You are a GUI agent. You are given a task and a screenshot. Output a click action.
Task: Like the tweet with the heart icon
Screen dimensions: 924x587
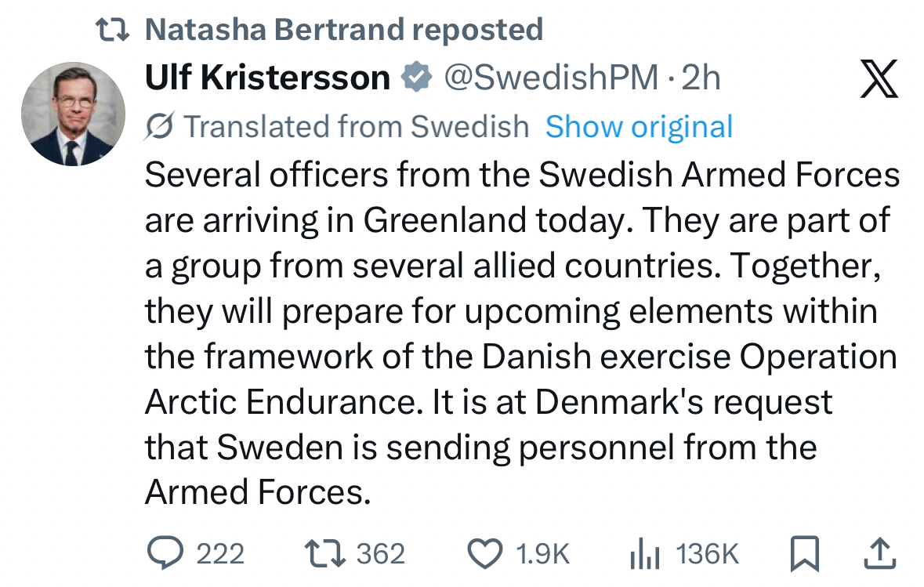[484, 554]
